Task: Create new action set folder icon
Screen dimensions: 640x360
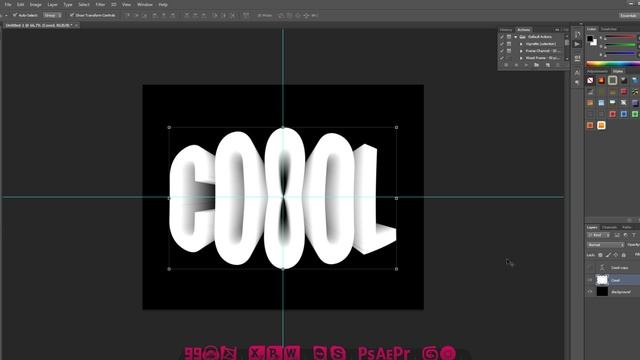Action: coord(537,65)
